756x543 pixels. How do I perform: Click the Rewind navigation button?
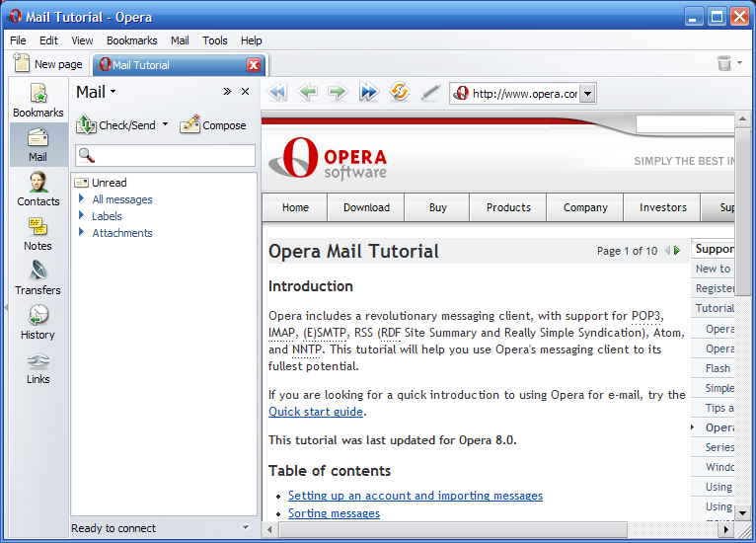click(277, 92)
